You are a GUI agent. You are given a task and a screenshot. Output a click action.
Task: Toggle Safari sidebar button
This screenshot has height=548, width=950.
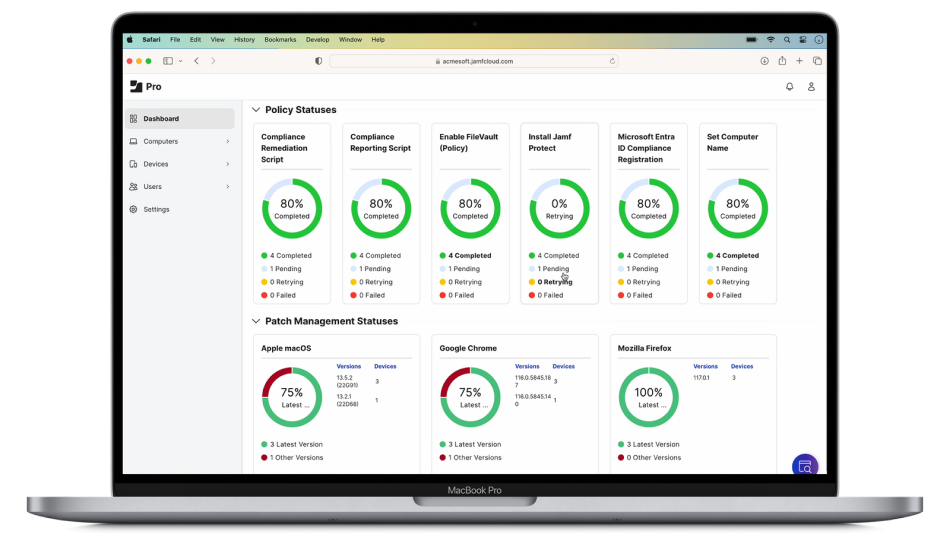click(x=168, y=61)
